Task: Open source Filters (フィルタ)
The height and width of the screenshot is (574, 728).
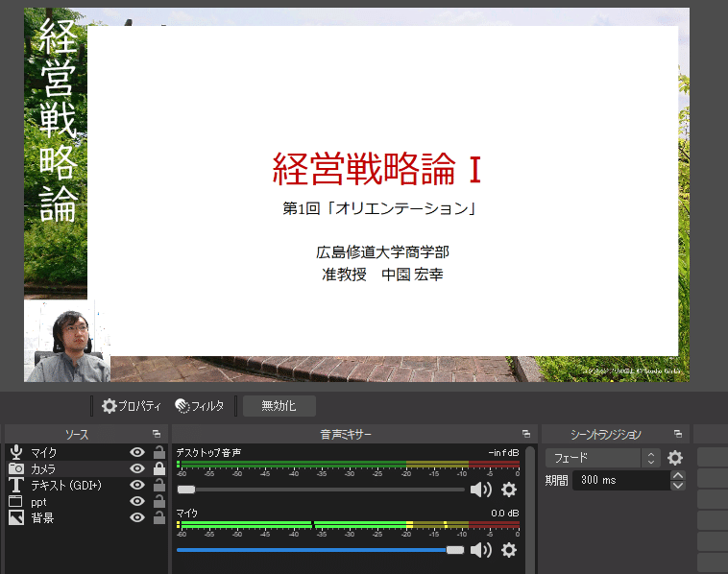Action: pyautogui.click(x=200, y=406)
